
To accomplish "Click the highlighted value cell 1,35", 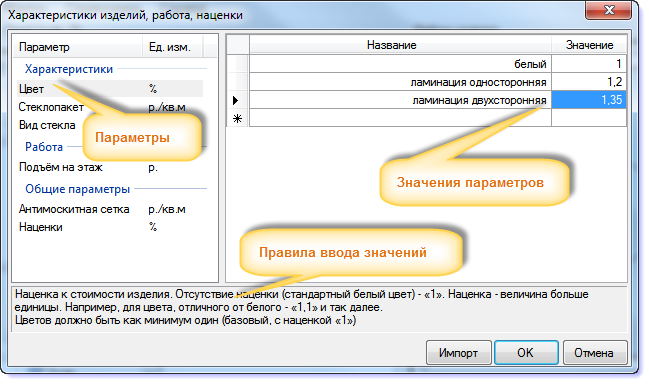I will click(x=589, y=100).
